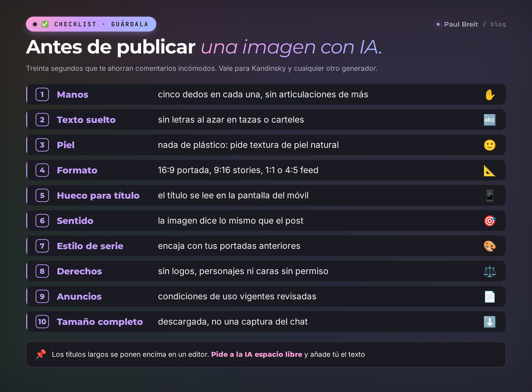Viewport: 532px width, 392px height.
Task: Click the raised hand emoji in Manos row
Action: (x=490, y=95)
